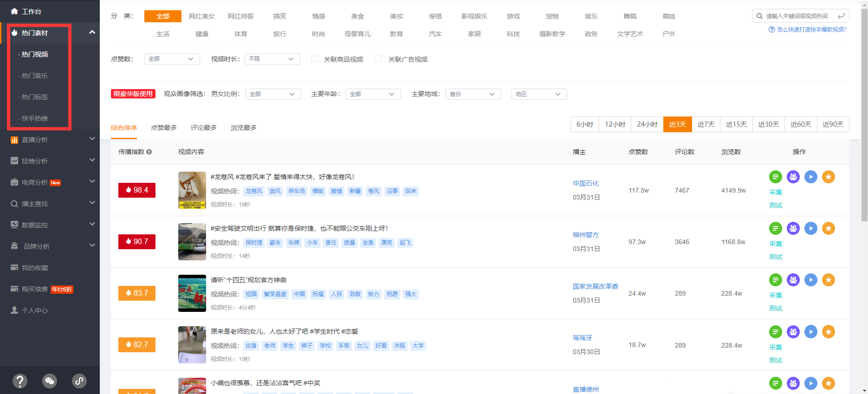Select 近7天 time range
This screenshot has height=394, width=868.
(x=706, y=124)
